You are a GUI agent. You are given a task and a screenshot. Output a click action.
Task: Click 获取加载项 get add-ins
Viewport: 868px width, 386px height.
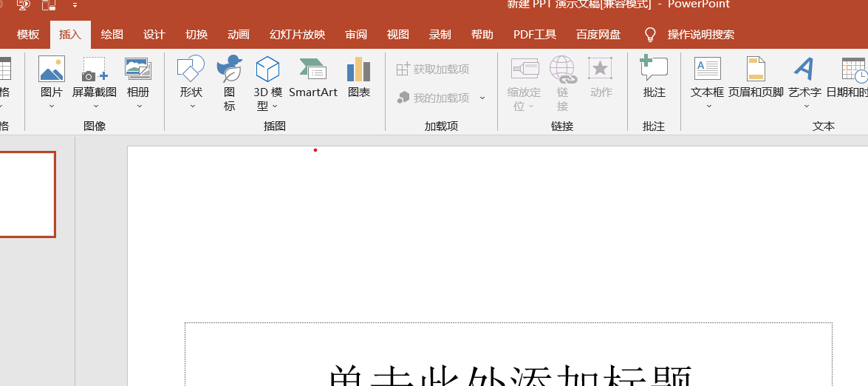coord(433,70)
